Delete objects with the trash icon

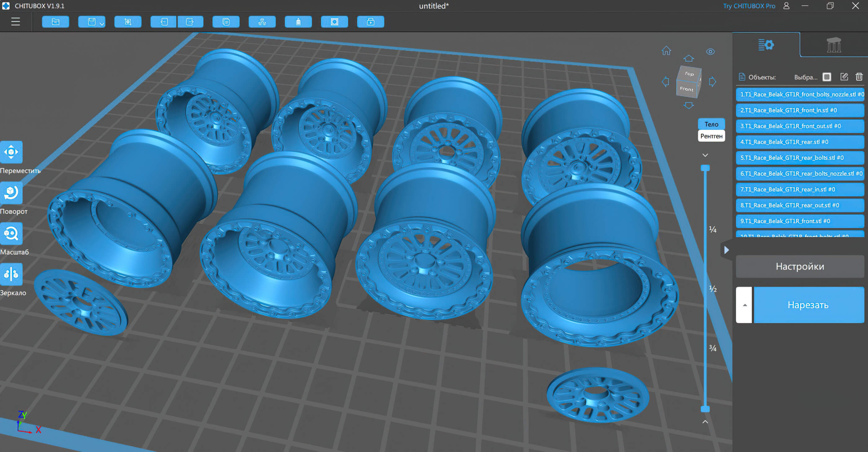[859, 77]
